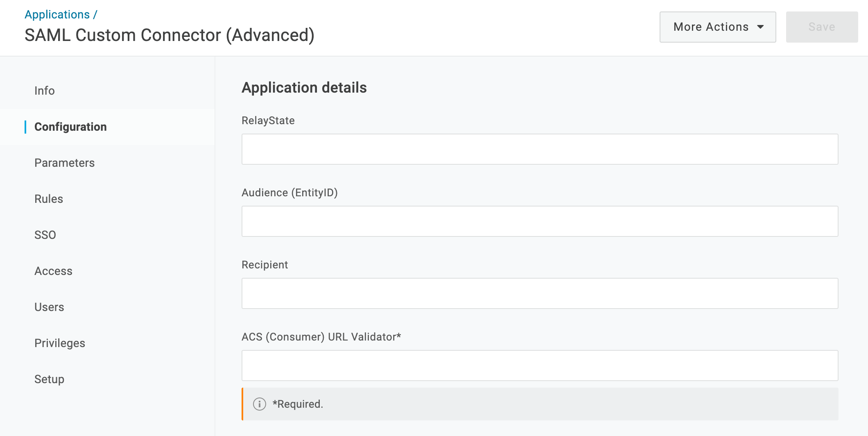
Task: Click the Save button
Action: [822, 27]
